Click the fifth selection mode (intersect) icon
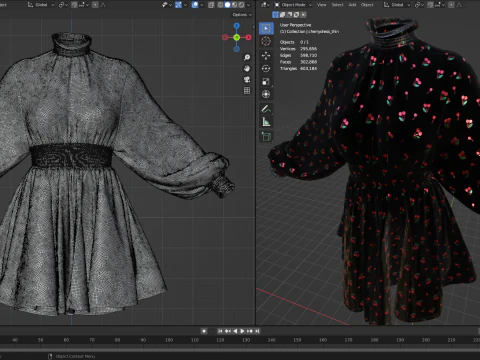 (303, 15)
